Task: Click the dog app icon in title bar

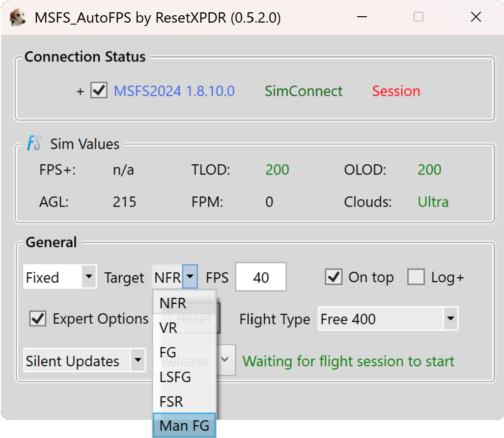Action: point(17,17)
